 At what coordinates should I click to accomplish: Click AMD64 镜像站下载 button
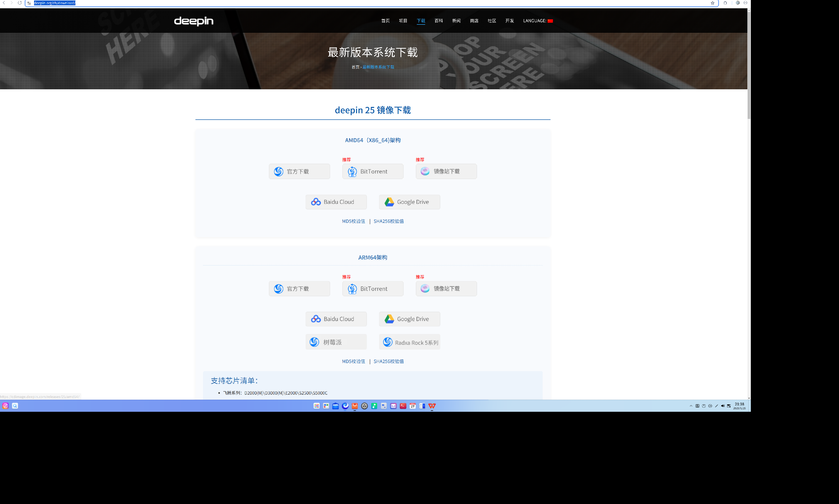click(446, 172)
